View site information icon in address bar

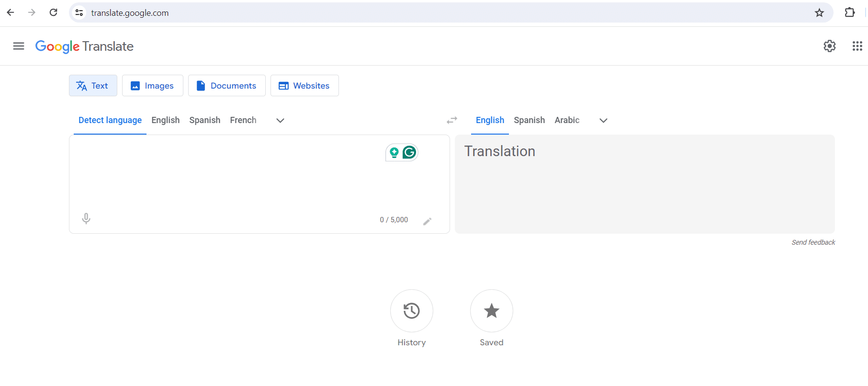[79, 13]
